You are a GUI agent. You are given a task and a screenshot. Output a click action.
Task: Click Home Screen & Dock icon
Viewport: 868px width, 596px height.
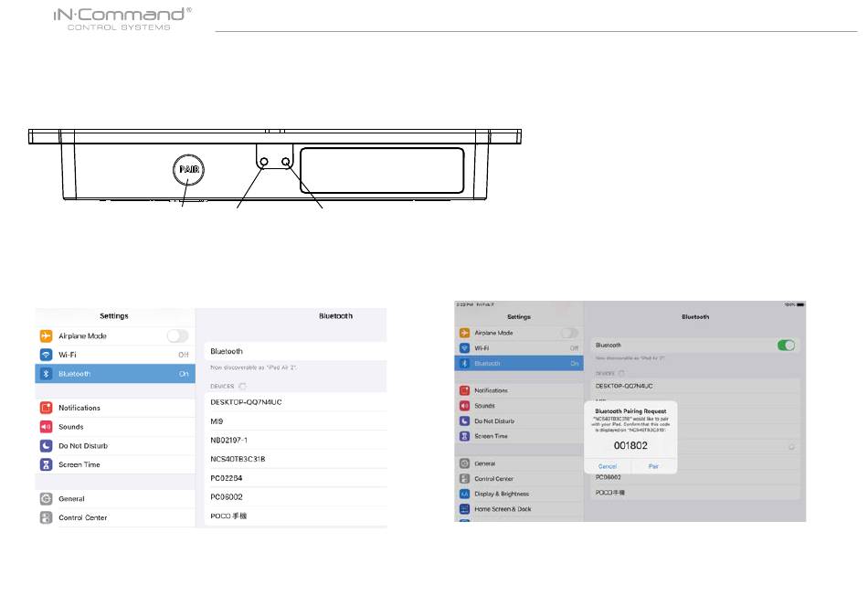[x=464, y=508]
